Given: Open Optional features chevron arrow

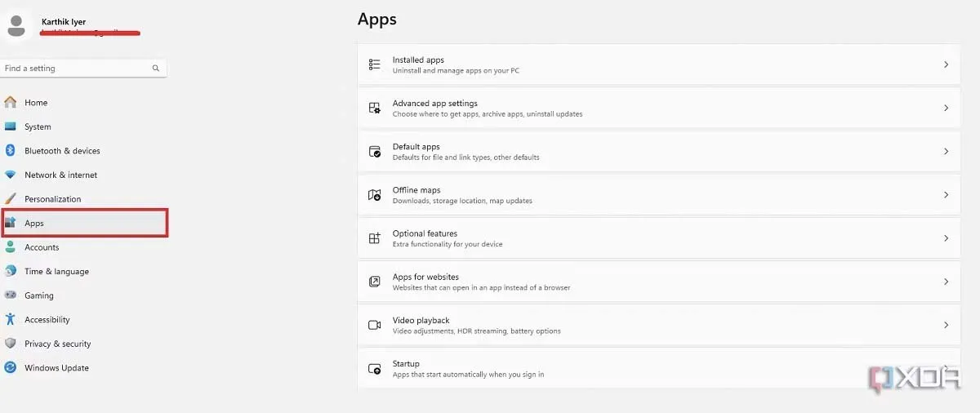Looking at the screenshot, I should coord(946,238).
